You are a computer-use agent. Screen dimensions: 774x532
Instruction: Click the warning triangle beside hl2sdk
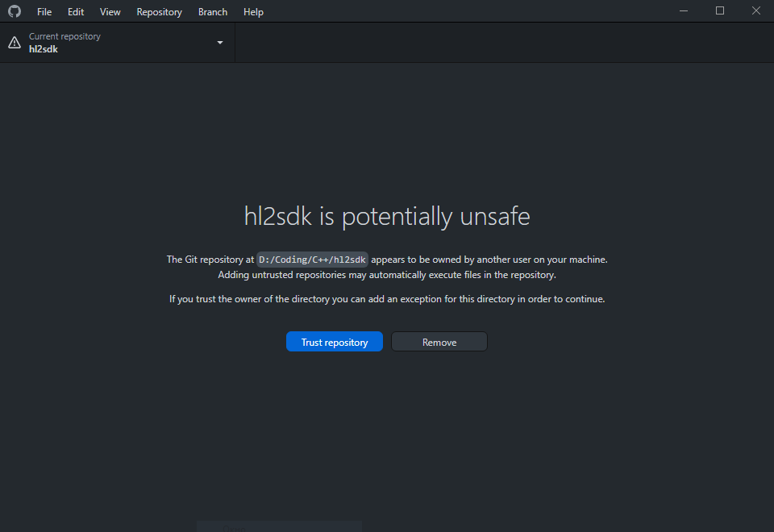(13, 42)
